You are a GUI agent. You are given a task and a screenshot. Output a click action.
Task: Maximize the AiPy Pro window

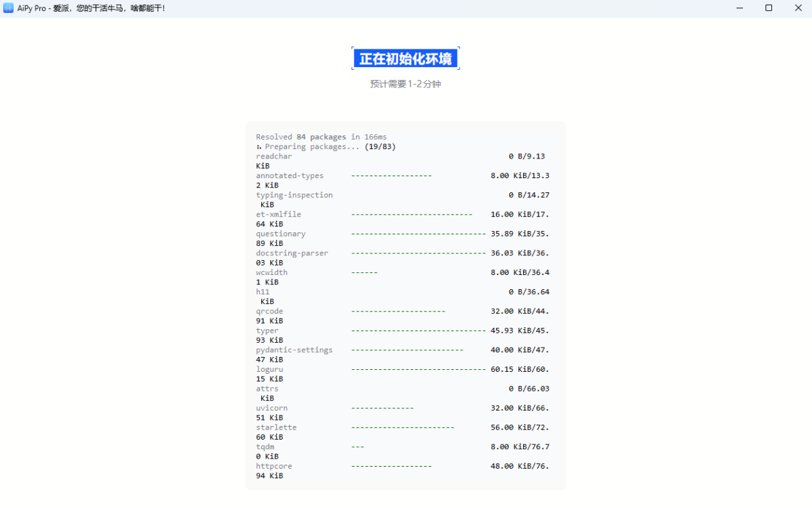(769, 8)
